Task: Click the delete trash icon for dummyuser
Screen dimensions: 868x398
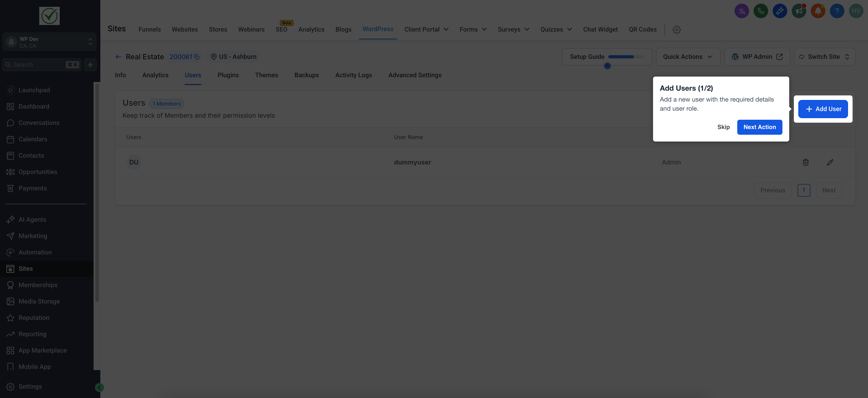Action: (x=805, y=162)
